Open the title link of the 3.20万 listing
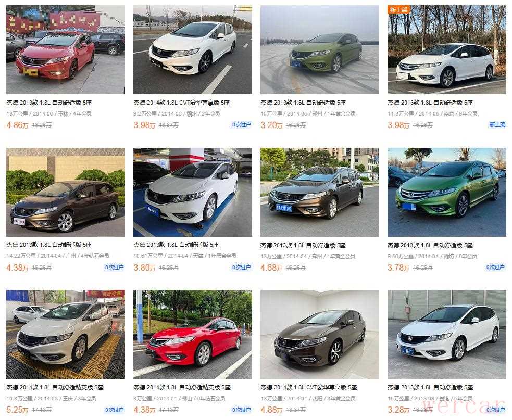 (303, 103)
